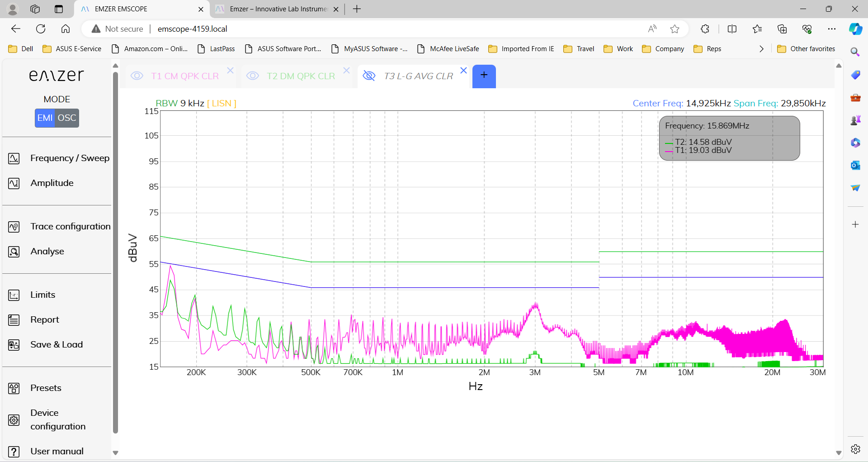Open the Work favorites folder
The height and width of the screenshot is (462, 868).
[x=618, y=49]
